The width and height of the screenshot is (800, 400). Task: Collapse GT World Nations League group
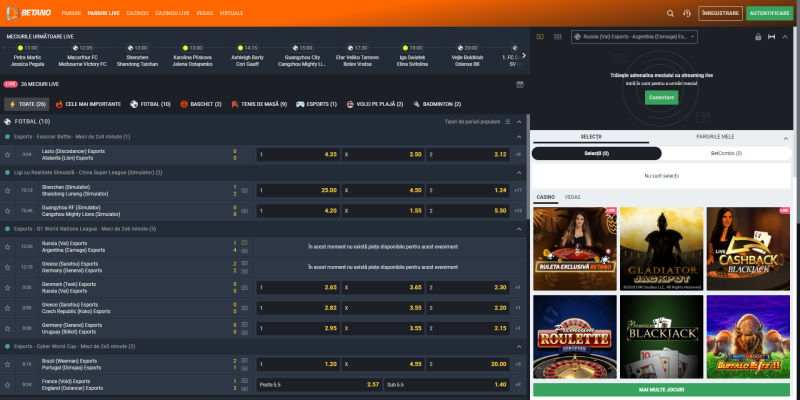[519, 229]
